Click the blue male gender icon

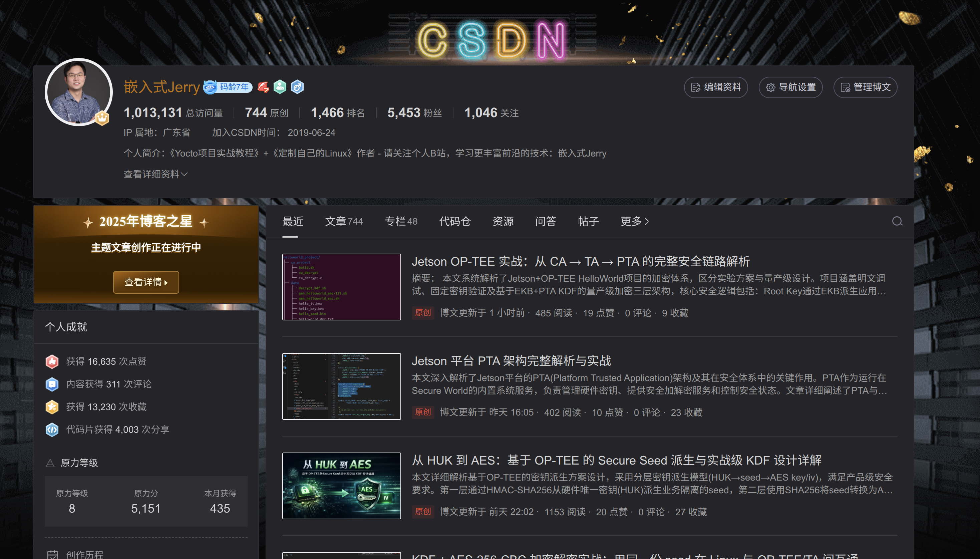[x=297, y=87]
